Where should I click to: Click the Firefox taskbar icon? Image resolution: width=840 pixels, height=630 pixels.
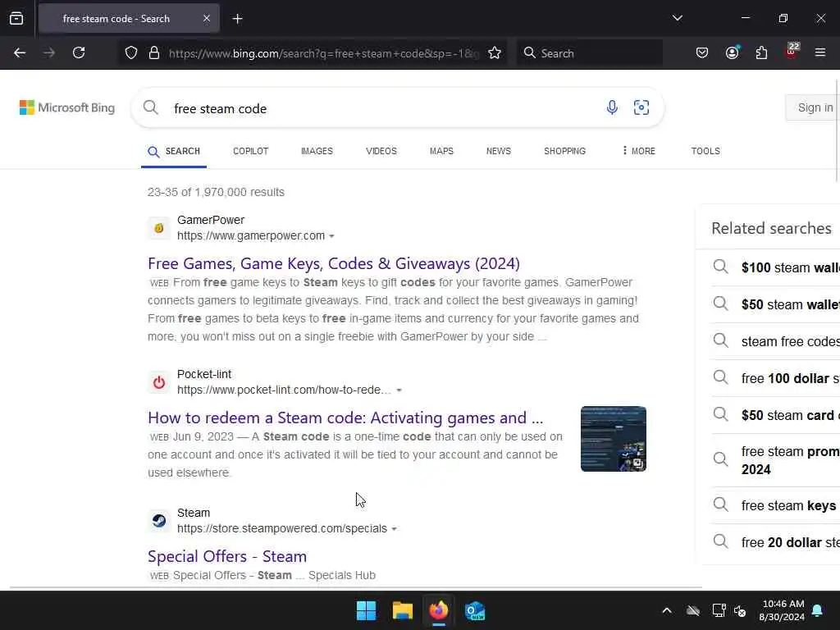(x=438, y=610)
